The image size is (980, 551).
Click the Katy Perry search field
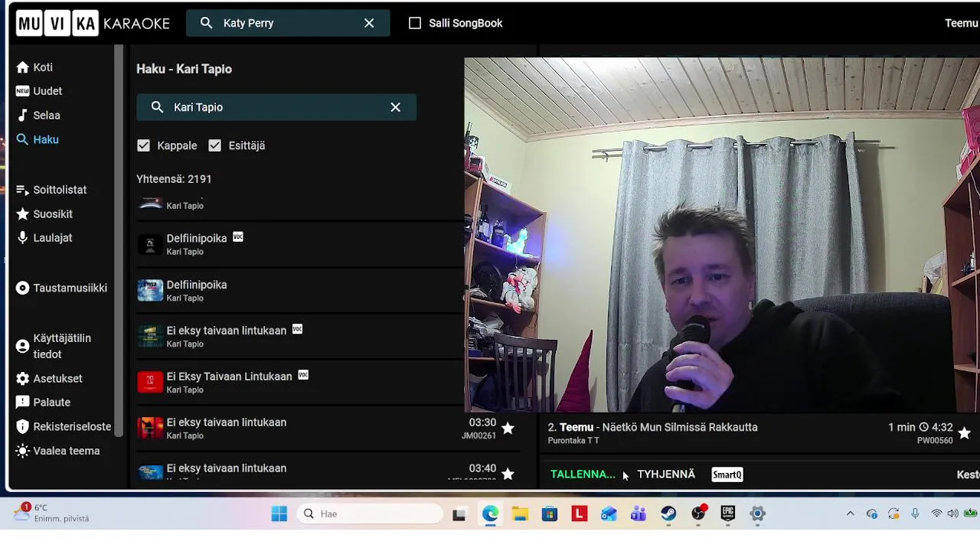(287, 23)
